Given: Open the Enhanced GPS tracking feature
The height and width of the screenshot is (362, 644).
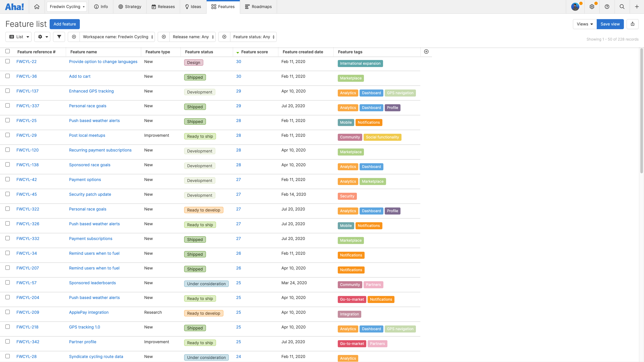Looking at the screenshot, I should click(91, 91).
